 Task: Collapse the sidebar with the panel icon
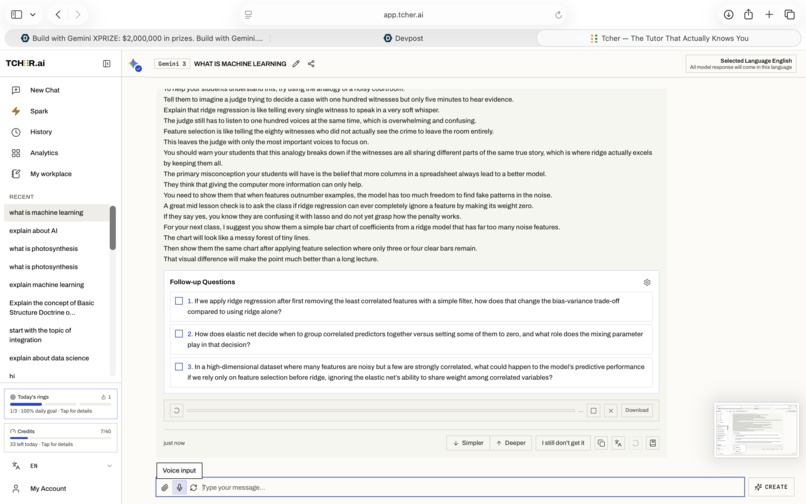pyautogui.click(x=106, y=64)
